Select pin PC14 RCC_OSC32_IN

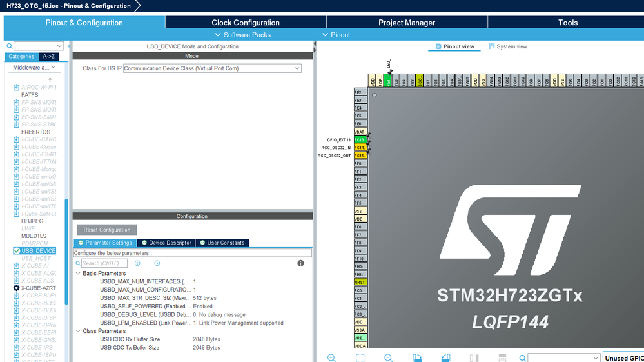tap(360, 148)
